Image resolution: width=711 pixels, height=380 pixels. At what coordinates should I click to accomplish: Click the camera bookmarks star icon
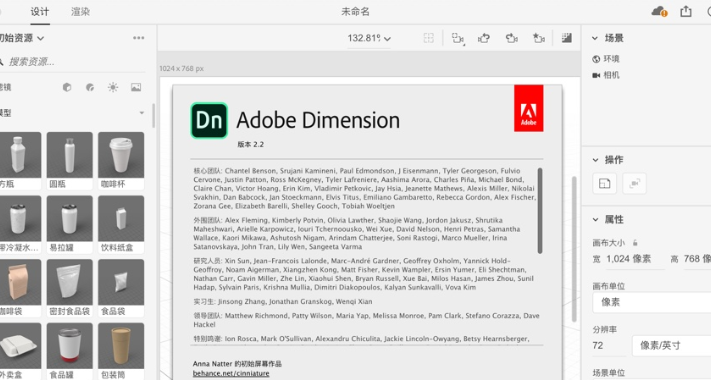click(x=539, y=39)
